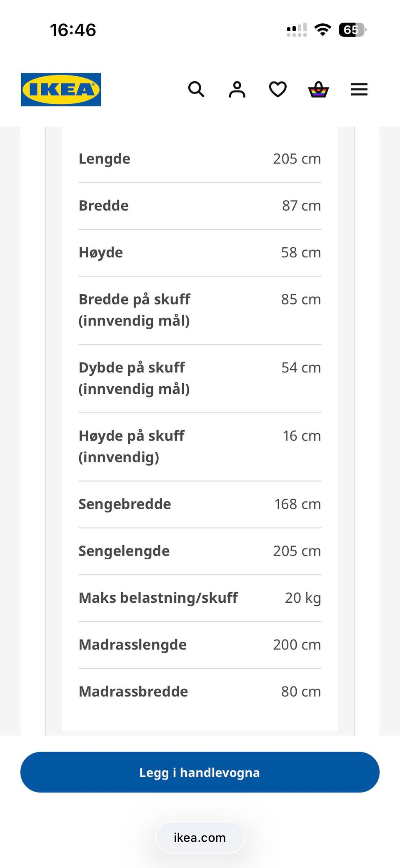
Task: Open the heart favorites list
Action: click(278, 89)
